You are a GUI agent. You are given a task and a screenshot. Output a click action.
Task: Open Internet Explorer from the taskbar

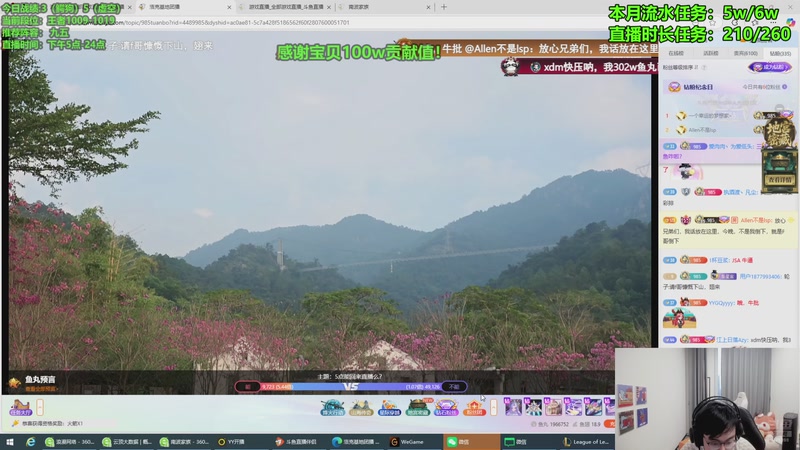tap(31, 442)
